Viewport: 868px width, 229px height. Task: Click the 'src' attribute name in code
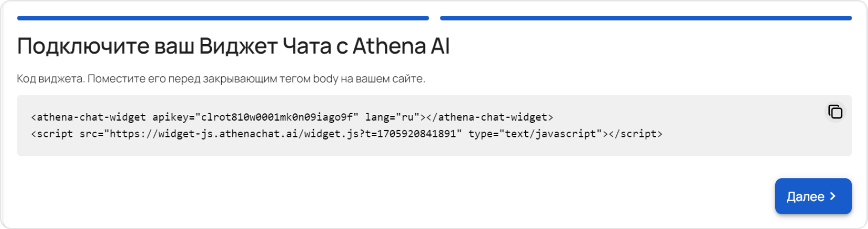tap(88, 134)
